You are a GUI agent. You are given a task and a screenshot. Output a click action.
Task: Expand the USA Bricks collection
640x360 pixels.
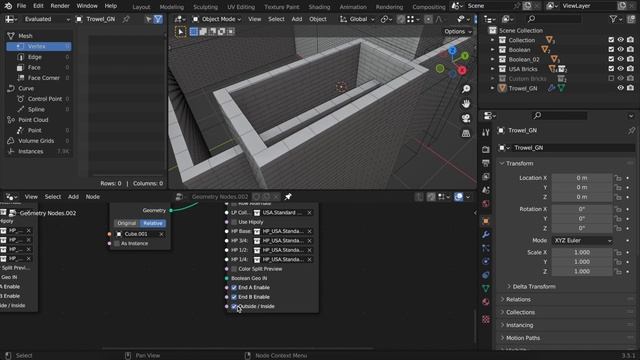pyautogui.click(x=493, y=69)
